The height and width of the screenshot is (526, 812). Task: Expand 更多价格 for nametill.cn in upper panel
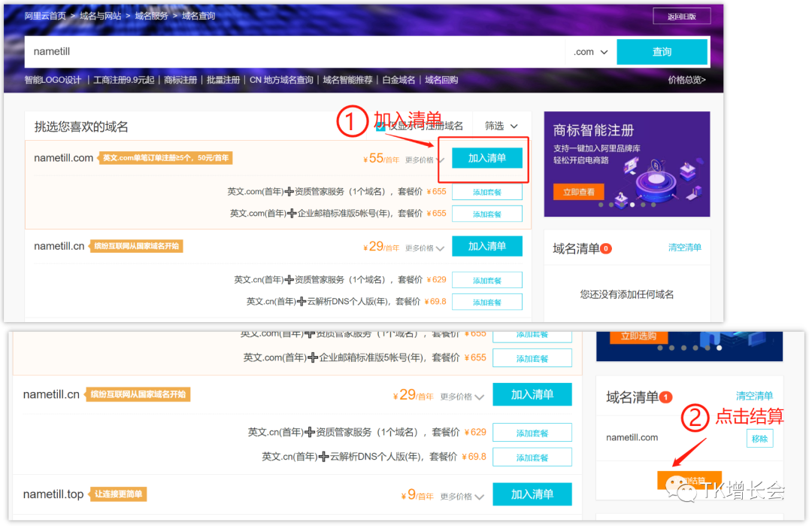[425, 248]
